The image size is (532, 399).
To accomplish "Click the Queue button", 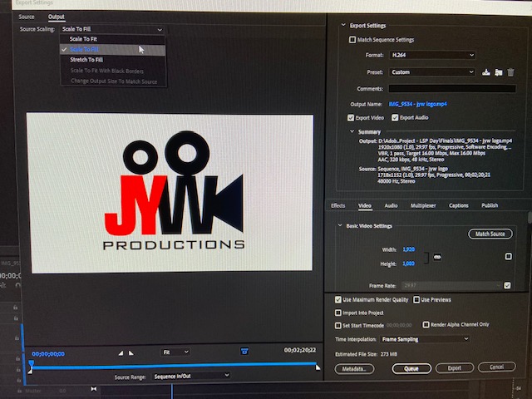I will (x=411, y=368).
